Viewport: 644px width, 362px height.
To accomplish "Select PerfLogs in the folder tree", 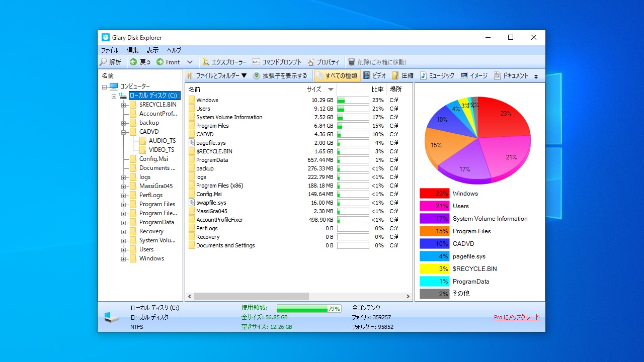I will click(151, 195).
